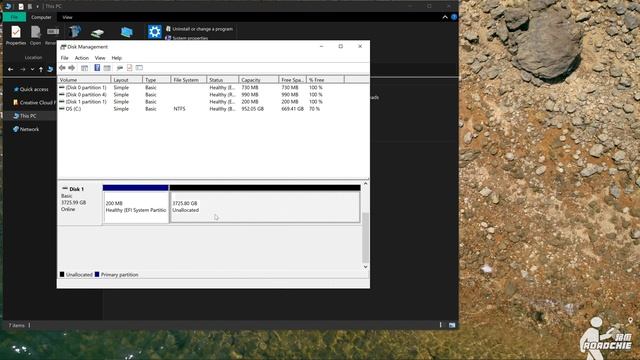Click the Back arrow in Disk Management toolbar
640x360 pixels.
[62, 68]
